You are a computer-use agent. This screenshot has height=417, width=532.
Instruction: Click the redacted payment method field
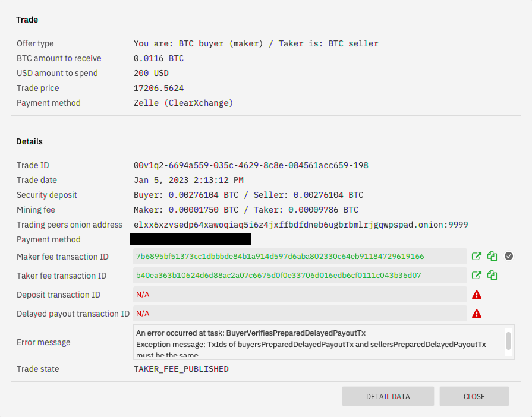(x=191, y=239)
